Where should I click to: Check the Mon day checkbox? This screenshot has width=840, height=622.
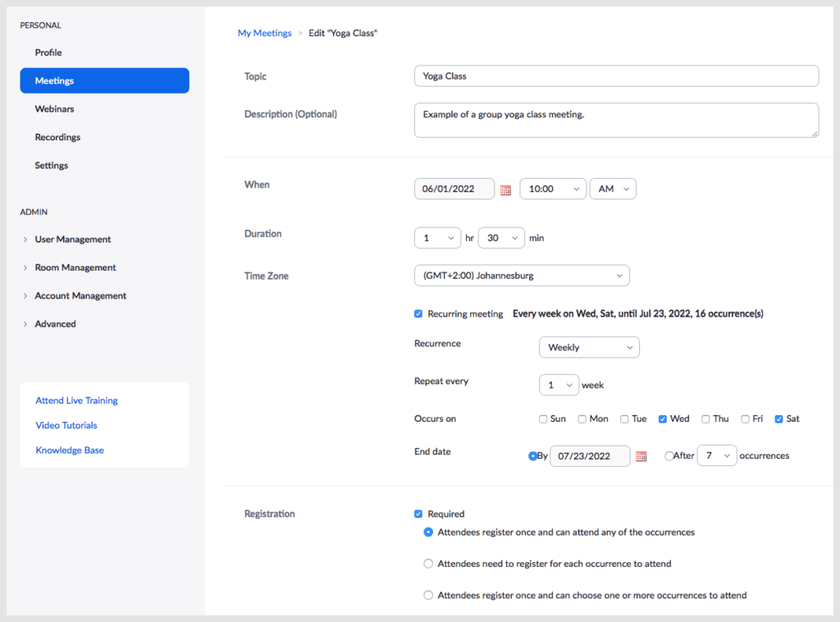pyautogui.click(x=582, y=419)
